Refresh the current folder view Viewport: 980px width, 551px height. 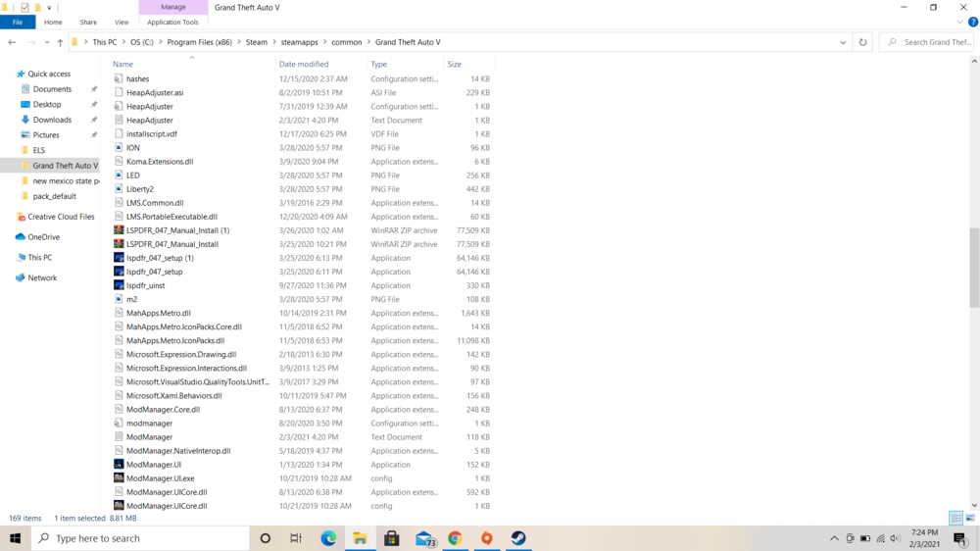click(862, 42)
